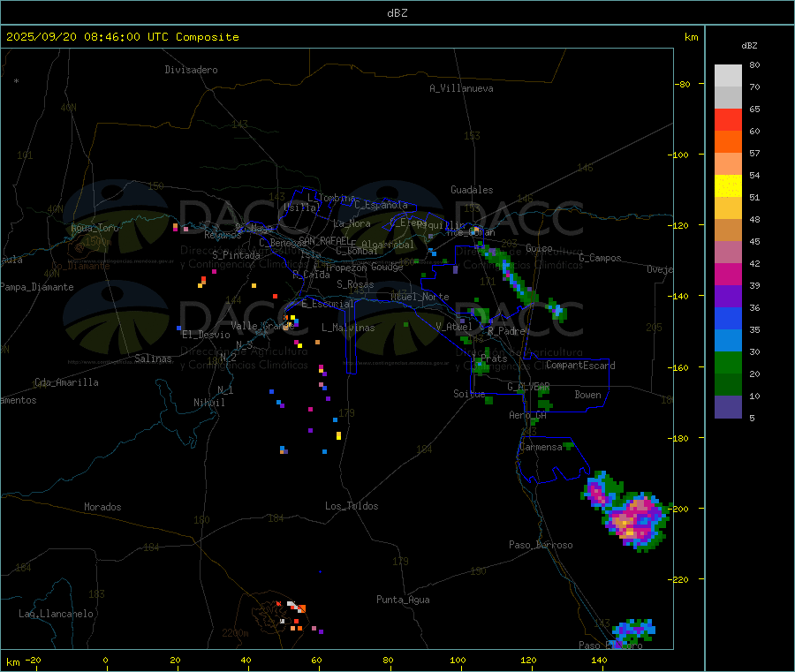Click the Soitue location label
Image resolution: width=795 pixels, height=672 pixels.
(469, 394)
